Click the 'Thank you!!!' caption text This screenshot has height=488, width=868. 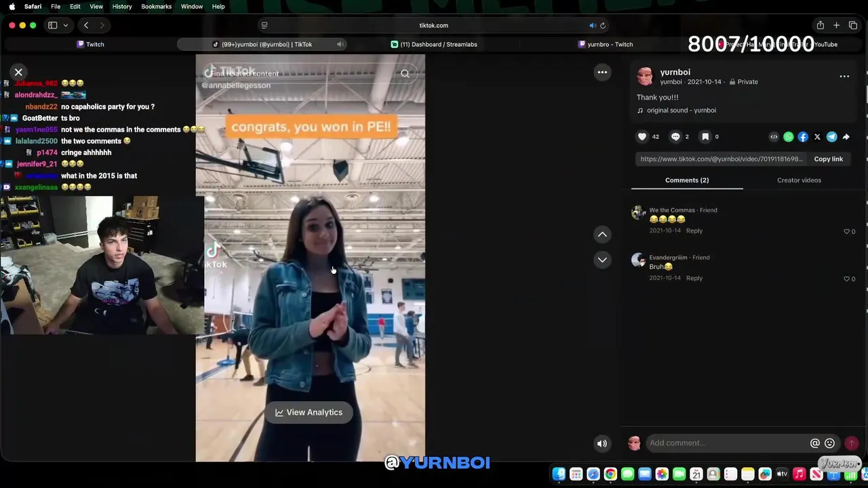(657, 98)
